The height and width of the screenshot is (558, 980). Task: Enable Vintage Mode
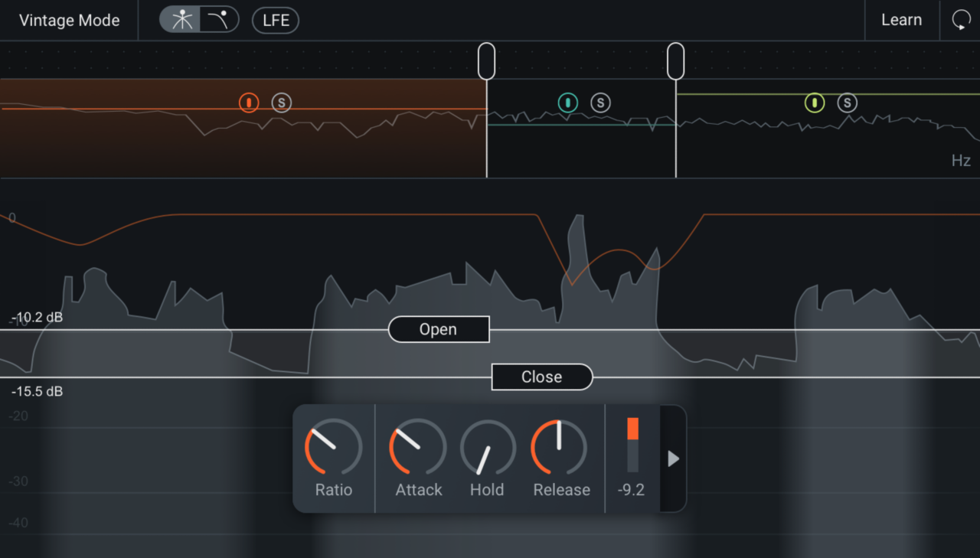pos(69,20)
